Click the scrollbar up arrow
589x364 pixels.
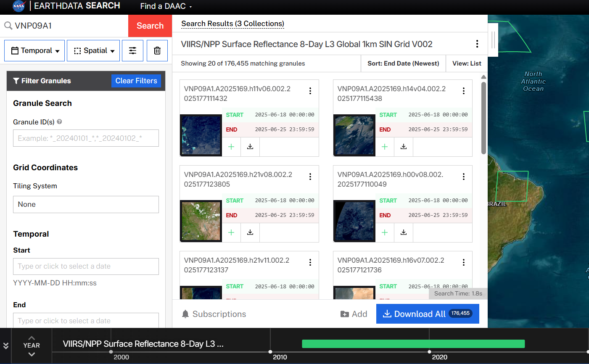pos(483,77)
